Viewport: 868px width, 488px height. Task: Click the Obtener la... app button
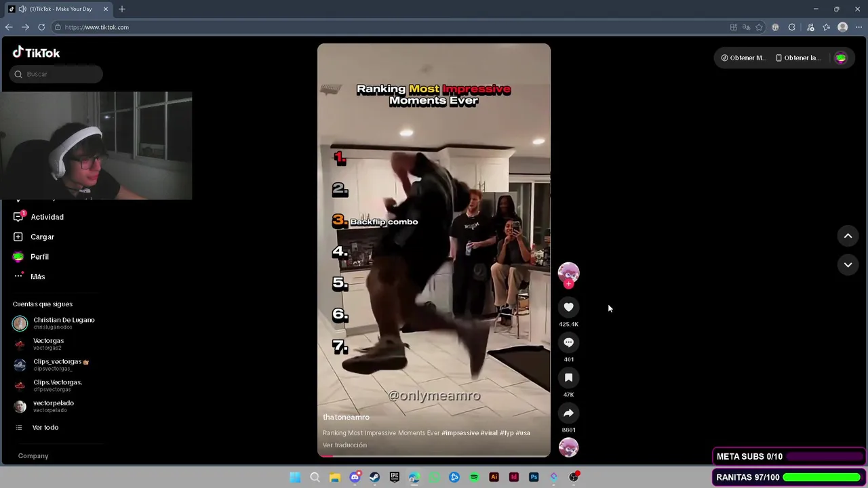(x=798, y=58)
